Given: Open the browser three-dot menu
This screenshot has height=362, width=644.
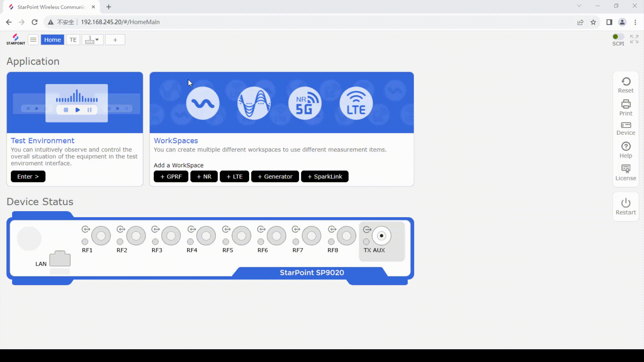Looking at the screenshot, I should (x=635, y=22).
